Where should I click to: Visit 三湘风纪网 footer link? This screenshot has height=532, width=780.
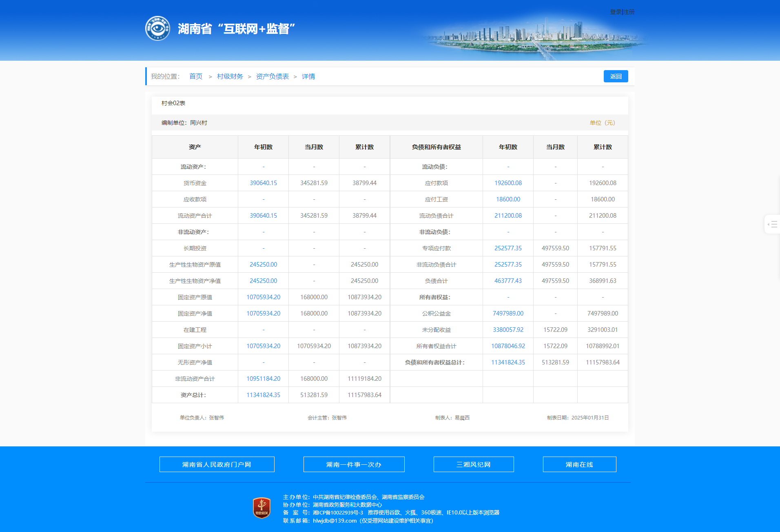point(473,464)
